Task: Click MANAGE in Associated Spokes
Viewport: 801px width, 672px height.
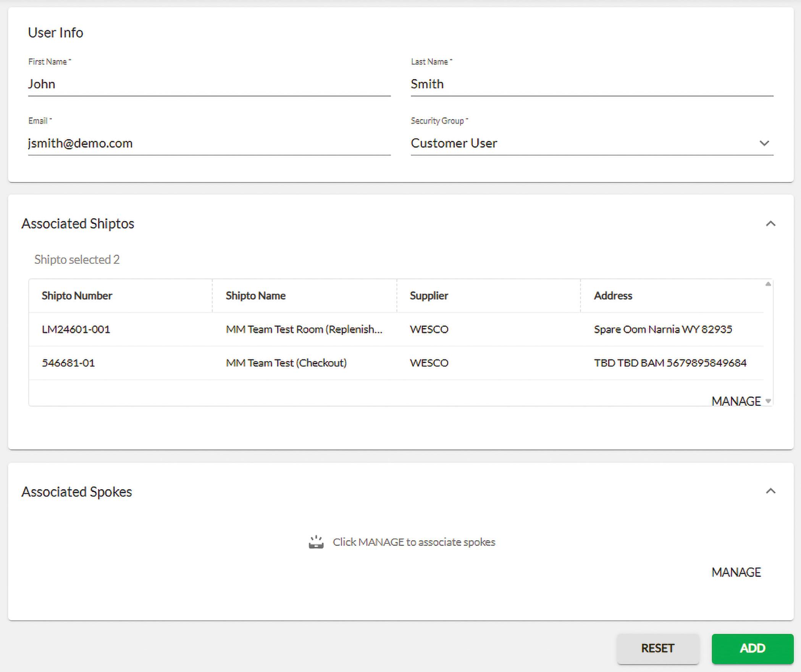Action: pyautogui.click(x=736, y=572)
